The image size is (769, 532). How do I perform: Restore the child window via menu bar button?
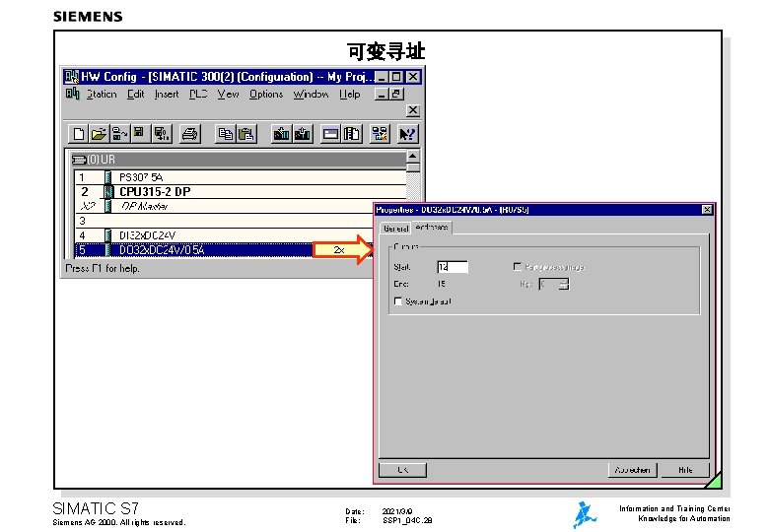coord(396,94)
